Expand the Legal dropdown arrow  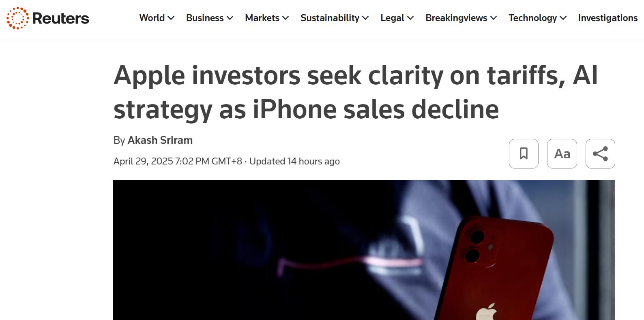[x=410, y=18]
